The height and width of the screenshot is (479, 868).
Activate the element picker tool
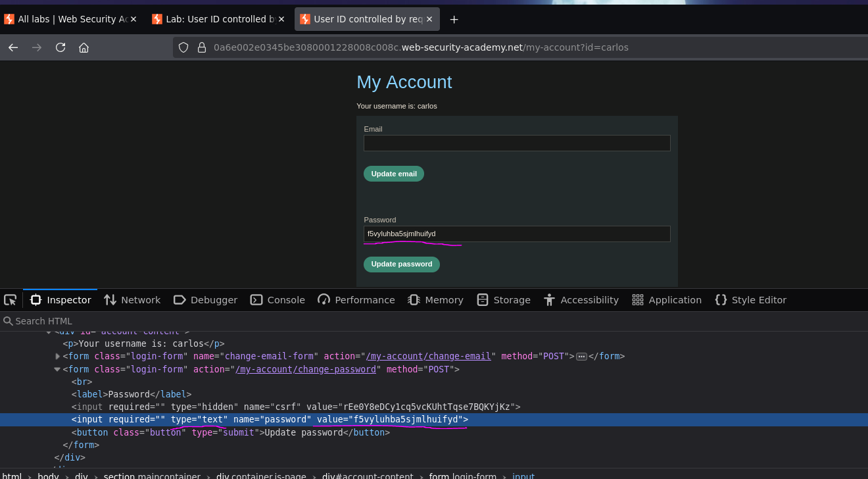(x=11, y=300)
